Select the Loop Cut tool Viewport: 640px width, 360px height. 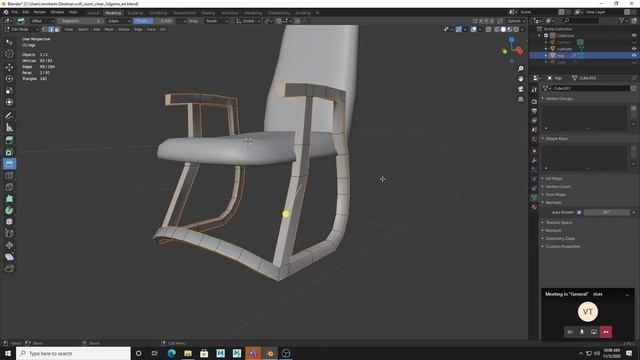9,176
